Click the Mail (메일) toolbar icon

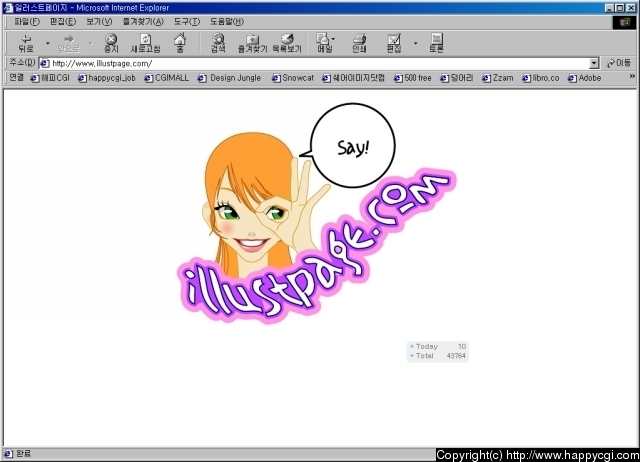click(325, 43)
